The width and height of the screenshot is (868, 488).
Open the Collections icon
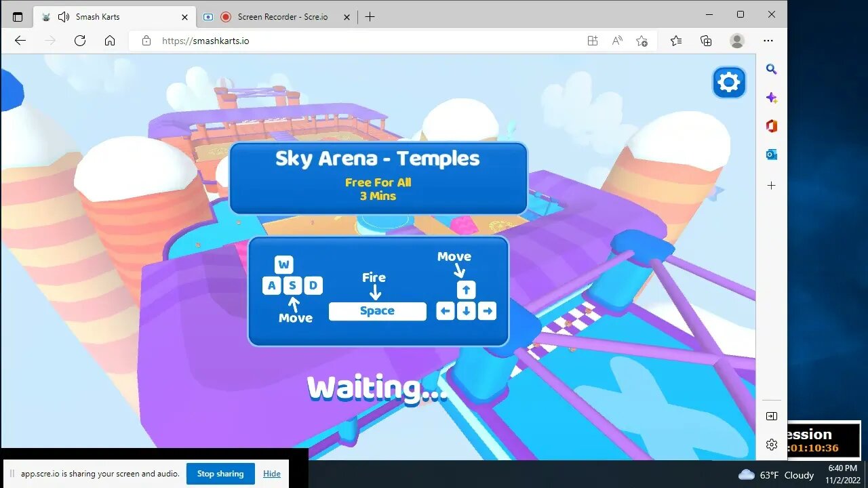click(706, 41)
